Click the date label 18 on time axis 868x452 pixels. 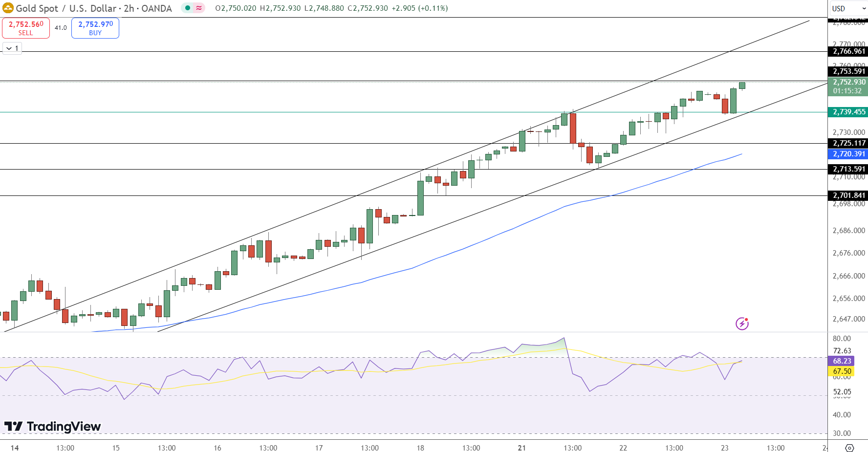[420, 448]
